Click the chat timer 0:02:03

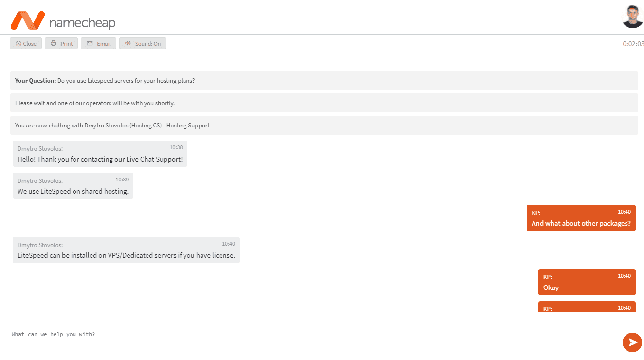633,44
